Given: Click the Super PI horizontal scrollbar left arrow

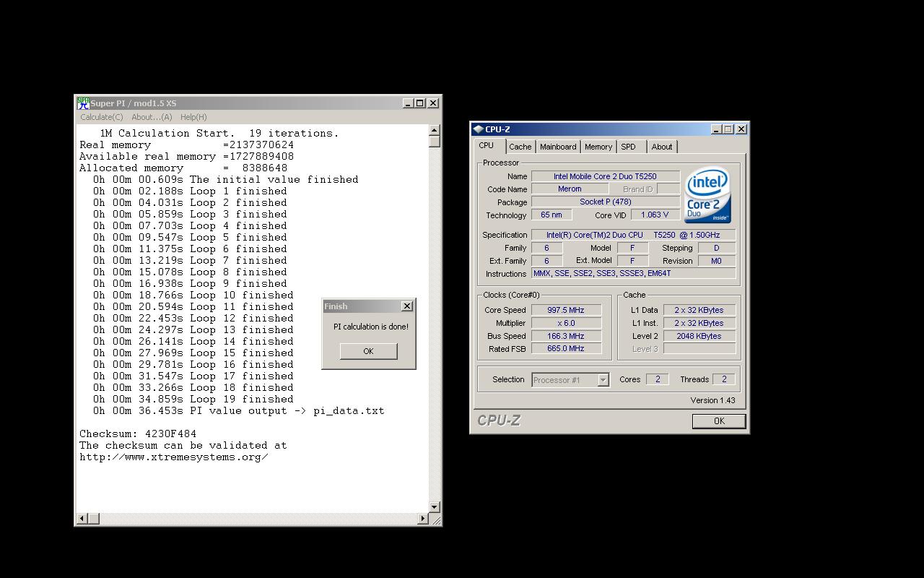Looking at the screenshot, I should pos(82,518).
